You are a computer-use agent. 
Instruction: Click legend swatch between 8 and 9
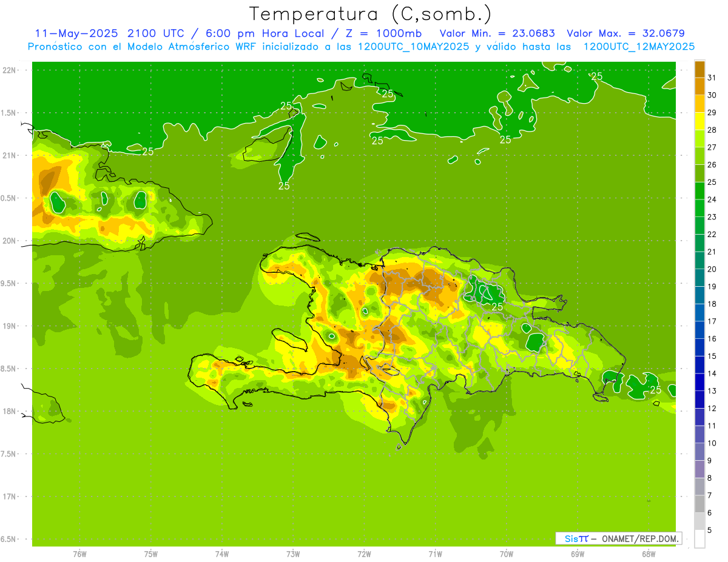[x=700, y=470]
